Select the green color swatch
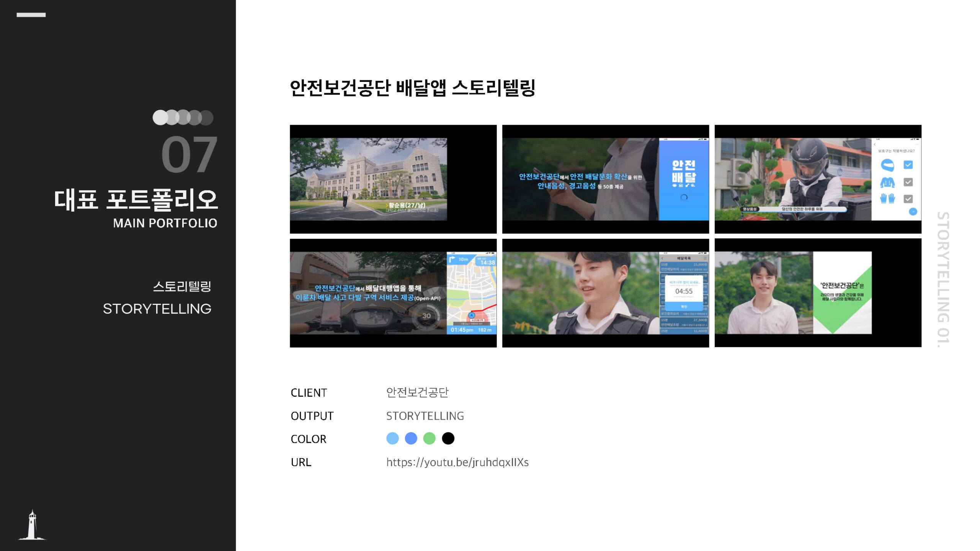The image size is (980, 551). (430, 439)
